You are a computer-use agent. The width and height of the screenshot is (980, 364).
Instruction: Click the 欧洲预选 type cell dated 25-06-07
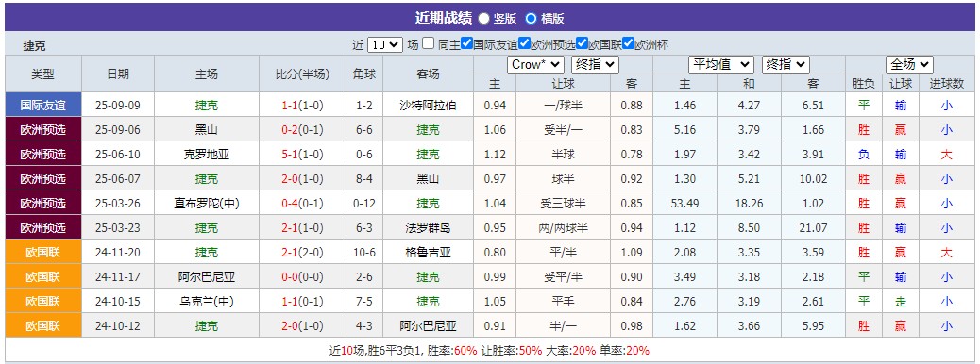click(43, 178)
